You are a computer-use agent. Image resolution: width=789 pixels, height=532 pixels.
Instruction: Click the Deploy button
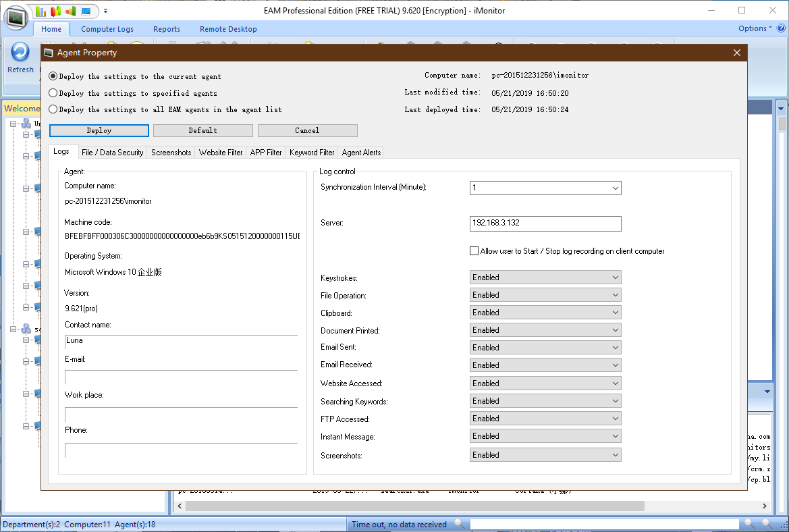pos(99,130)
